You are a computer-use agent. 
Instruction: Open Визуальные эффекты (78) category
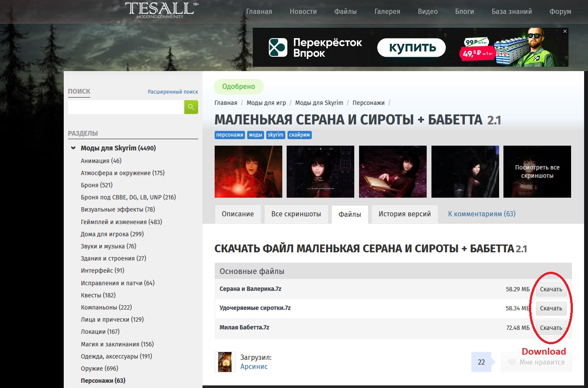[118, 209]
